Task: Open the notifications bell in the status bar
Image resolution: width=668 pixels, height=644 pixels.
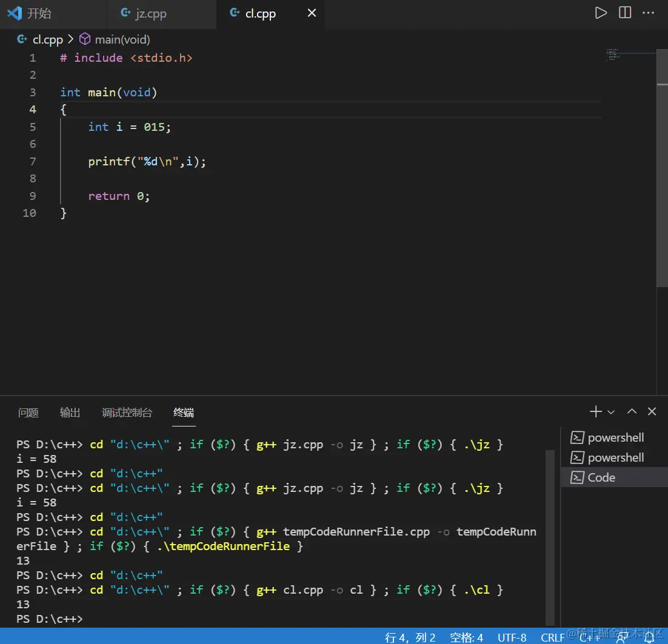Action: [x=649, y=637]
